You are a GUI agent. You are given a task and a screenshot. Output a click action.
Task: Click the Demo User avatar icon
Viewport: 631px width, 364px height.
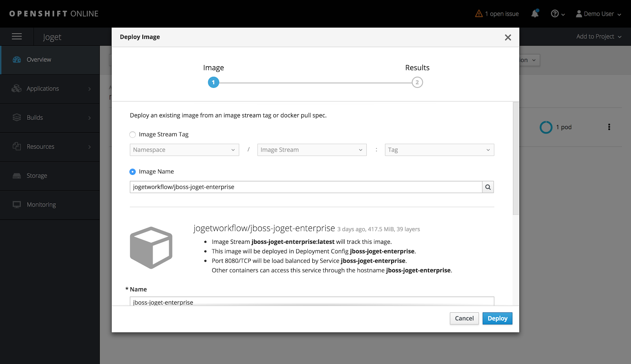[x=579, y=14]
